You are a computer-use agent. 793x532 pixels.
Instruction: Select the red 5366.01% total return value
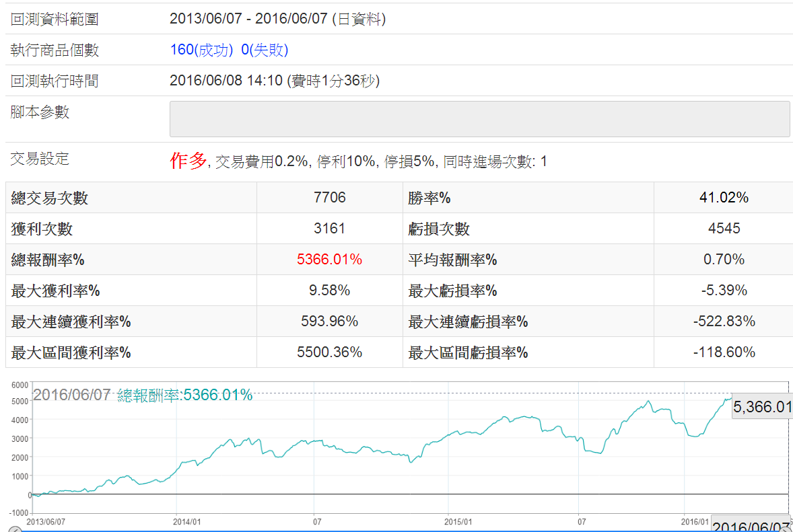pos(329,260)
